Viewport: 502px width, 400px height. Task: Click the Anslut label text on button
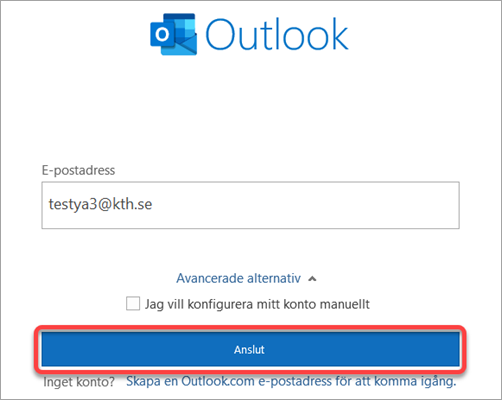pos(249,349)
